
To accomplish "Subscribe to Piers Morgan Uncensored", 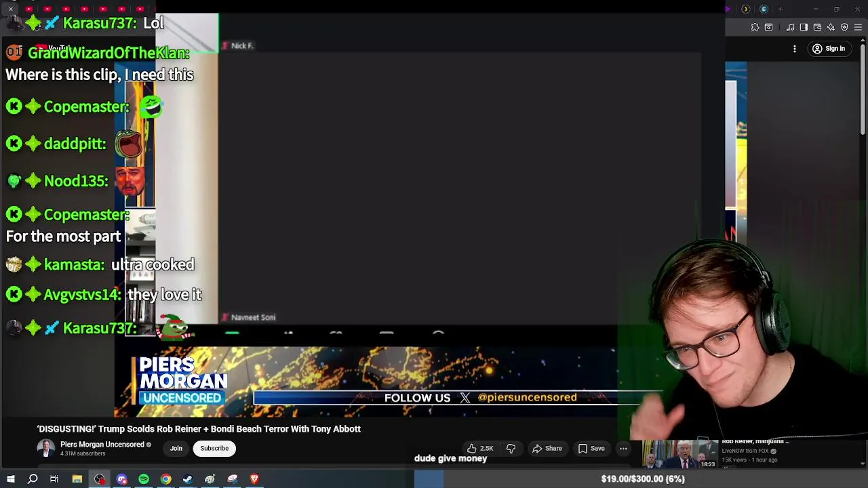I will (214, 448).
